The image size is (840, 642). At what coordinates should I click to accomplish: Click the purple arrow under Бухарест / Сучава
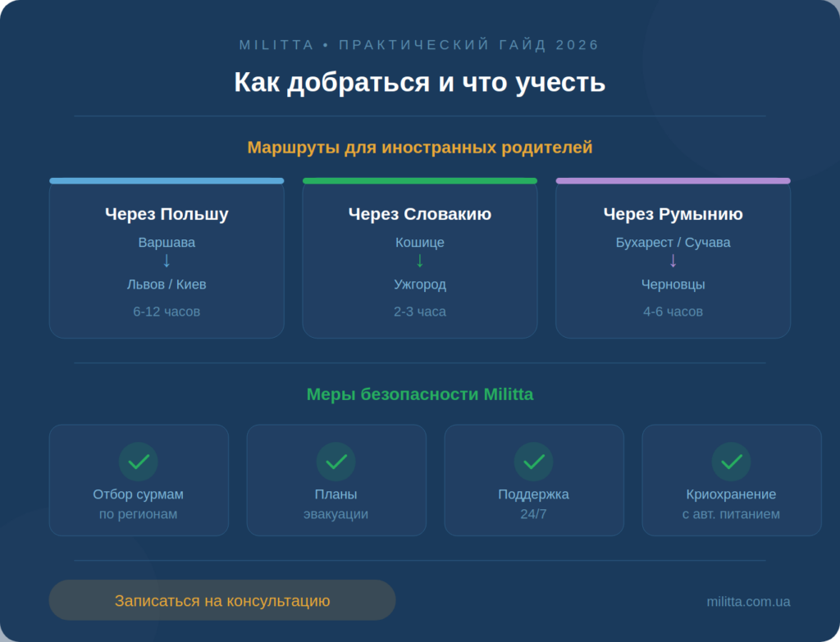pos(673,261)
